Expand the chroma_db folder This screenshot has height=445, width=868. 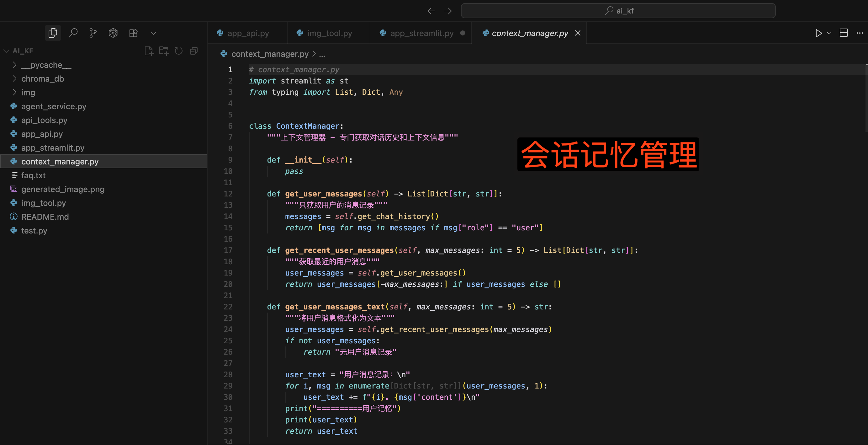click(x=42, y=78)
